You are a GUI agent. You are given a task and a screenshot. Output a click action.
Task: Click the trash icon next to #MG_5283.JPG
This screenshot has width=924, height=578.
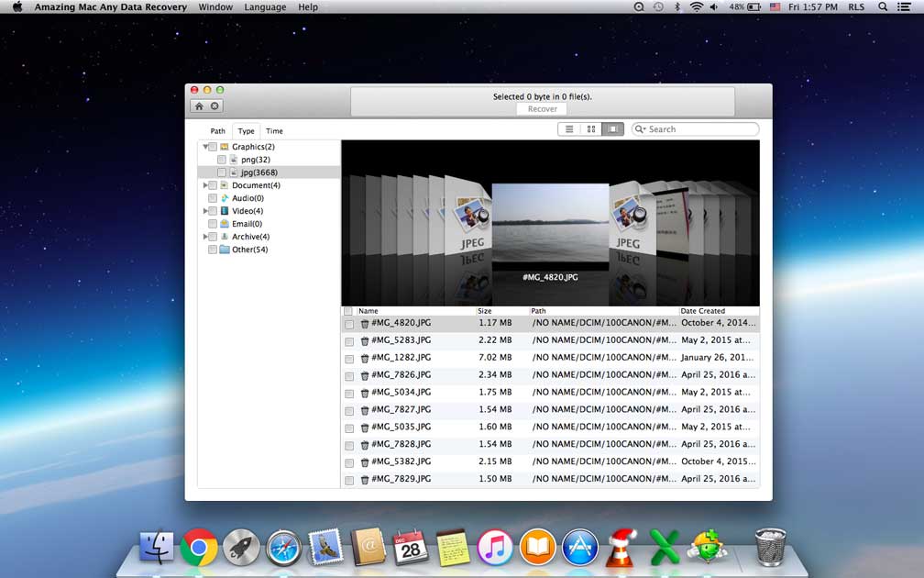365,340
